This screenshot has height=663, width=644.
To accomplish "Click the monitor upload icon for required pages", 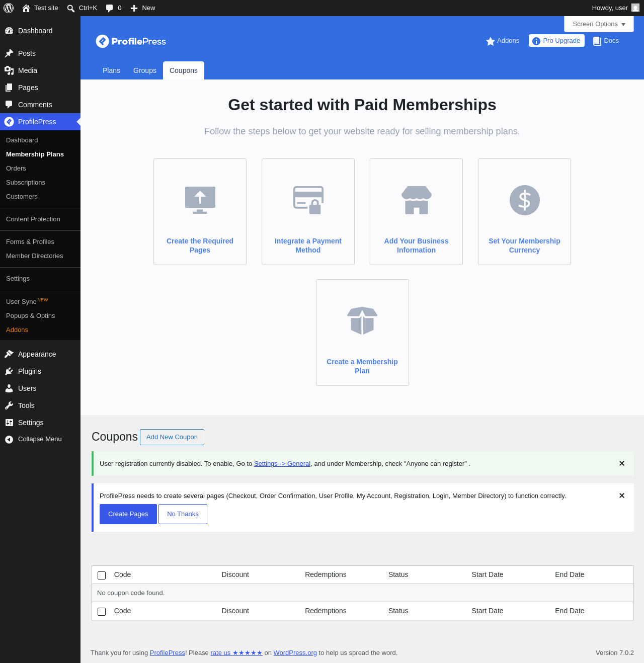I will 200,200.
